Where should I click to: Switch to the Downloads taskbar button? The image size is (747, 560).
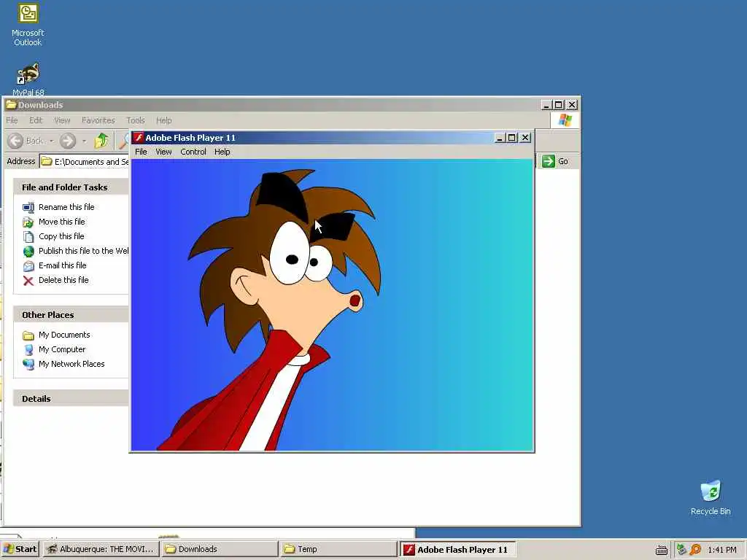point(220,549)
